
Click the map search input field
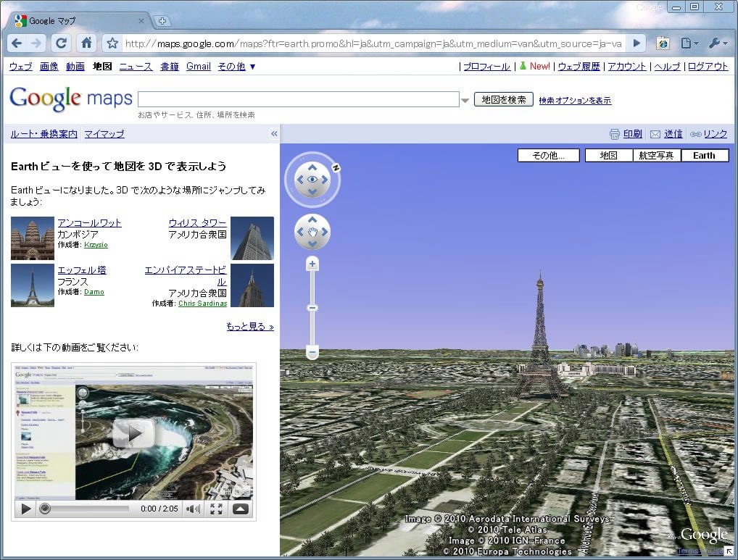click(298, 99)
